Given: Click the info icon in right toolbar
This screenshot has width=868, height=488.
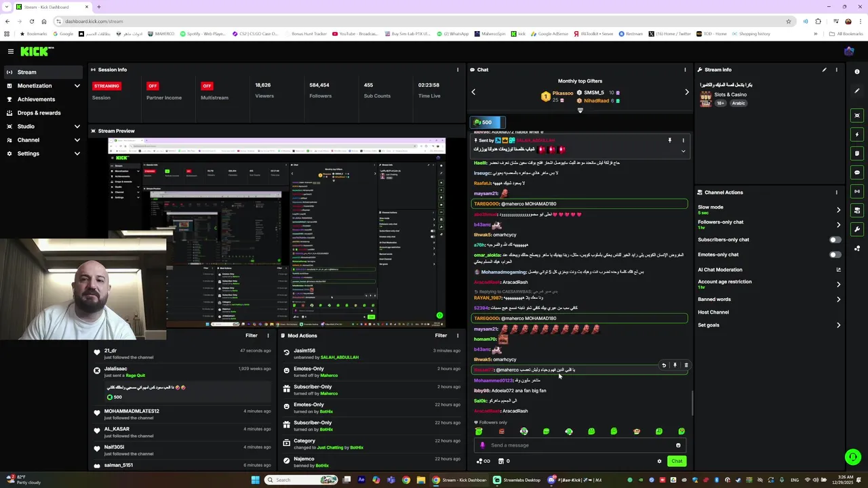Looking at the screenshot, I should pos(857,72).
